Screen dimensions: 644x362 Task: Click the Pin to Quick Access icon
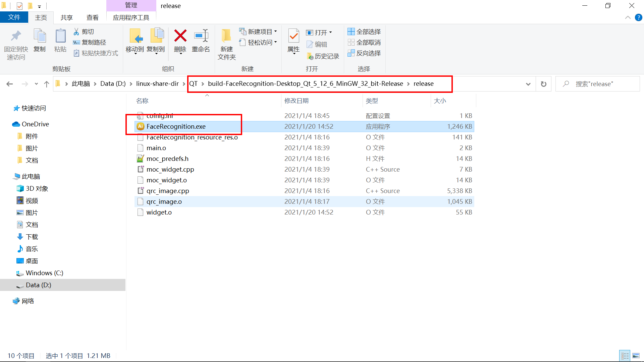coord(16,36)
